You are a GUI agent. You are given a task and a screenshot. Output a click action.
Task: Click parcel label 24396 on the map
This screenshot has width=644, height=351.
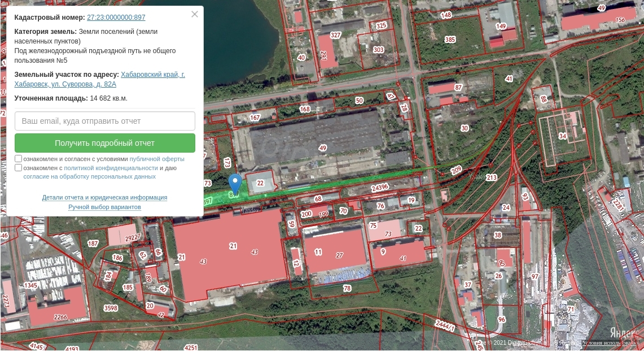(380, 187)
